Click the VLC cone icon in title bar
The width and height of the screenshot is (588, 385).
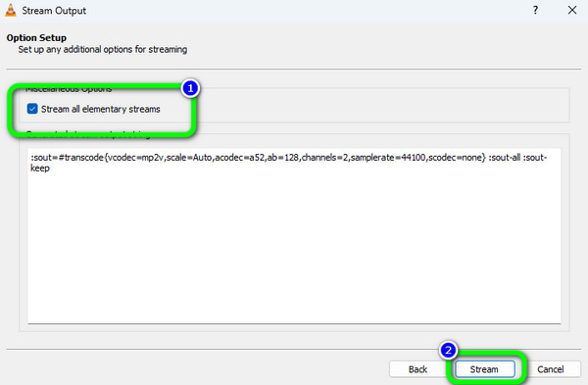click(x=11, y=10)
